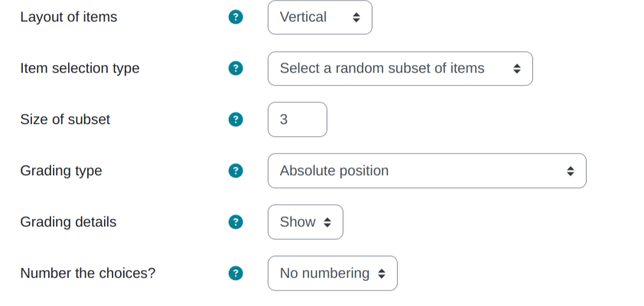Focus the Size of subset input field
The height and width of the screenshot is (306, 644).
click(298, 119)
